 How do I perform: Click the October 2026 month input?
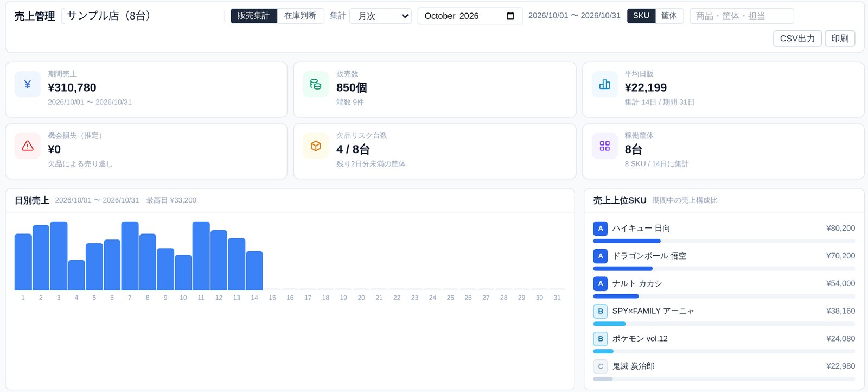(470, 16)
